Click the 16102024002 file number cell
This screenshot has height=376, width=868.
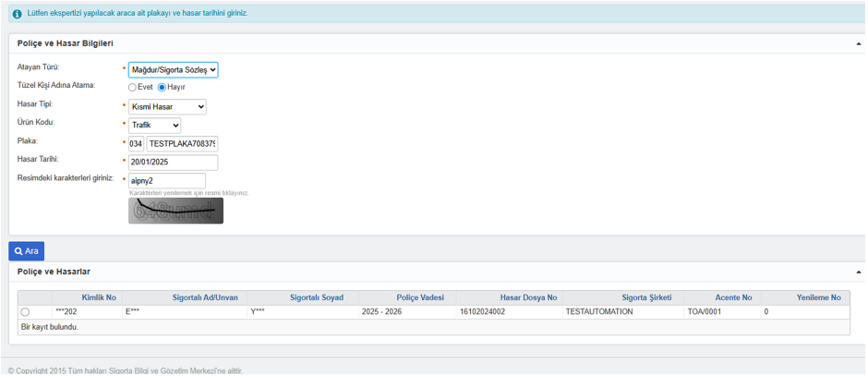[x=482, y=312]
